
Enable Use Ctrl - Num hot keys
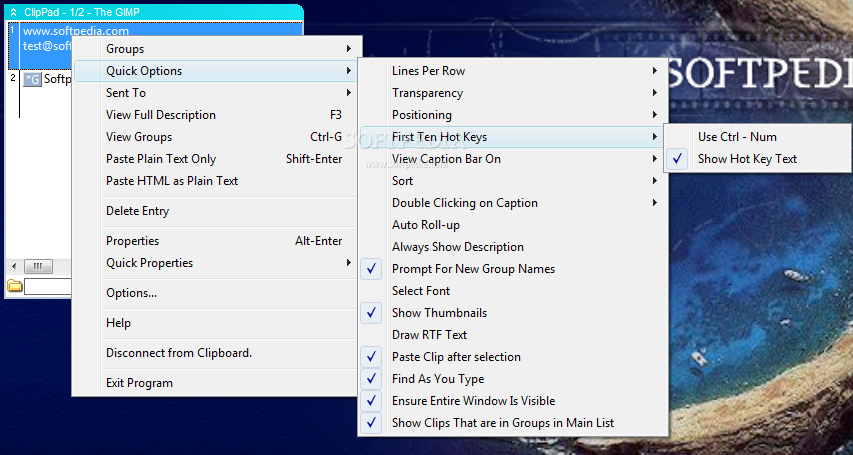click(x=758, y=137)
